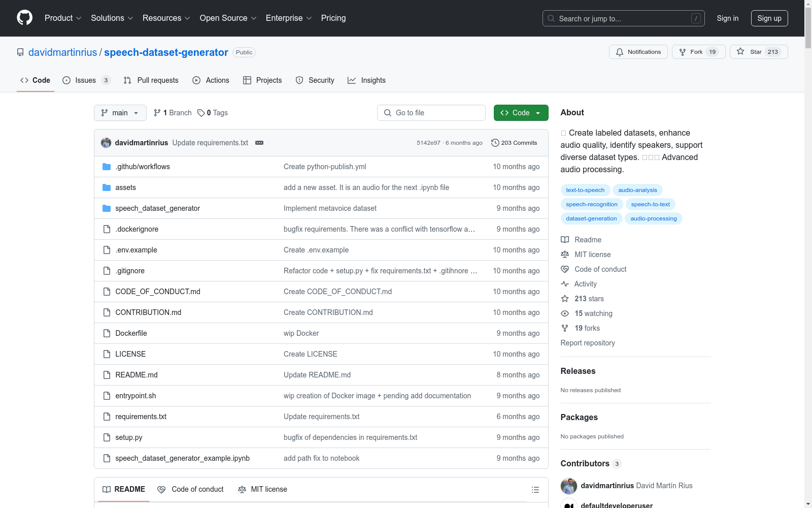Open the Product dropdown menu
Viewport: 812px width, 508px height.
pyautogui.click(x=63, y=18)
